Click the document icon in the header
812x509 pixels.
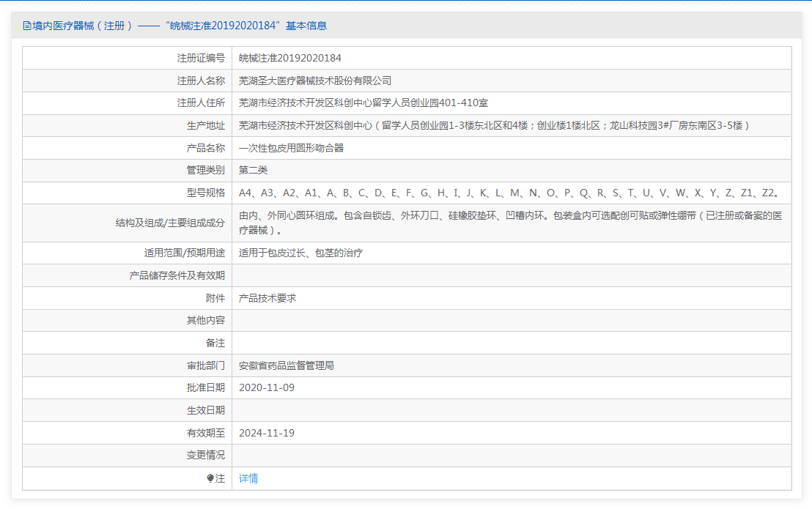(x=27, y=26)
